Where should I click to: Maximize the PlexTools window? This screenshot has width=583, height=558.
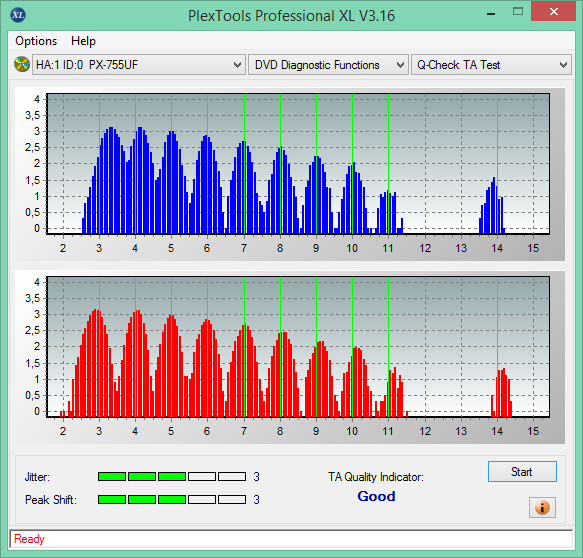(x=518, y=12)
